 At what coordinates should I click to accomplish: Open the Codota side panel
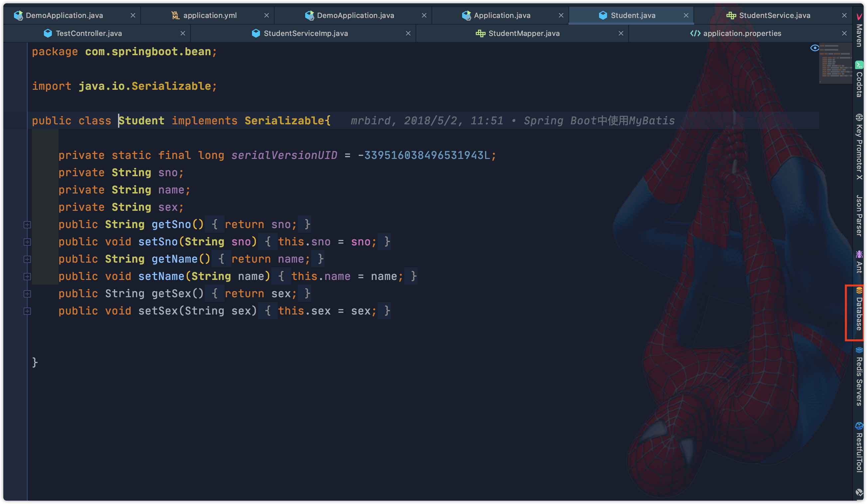point(859,79)
